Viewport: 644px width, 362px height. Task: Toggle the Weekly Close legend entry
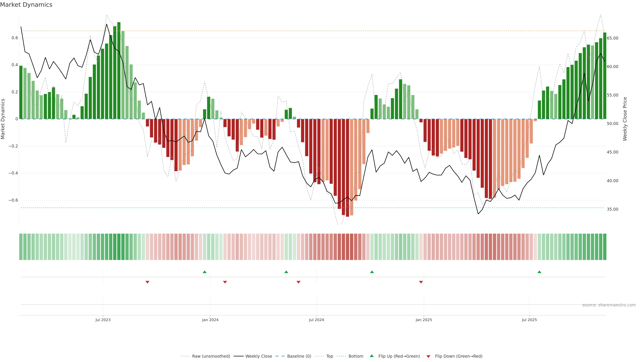pos(258,356)
